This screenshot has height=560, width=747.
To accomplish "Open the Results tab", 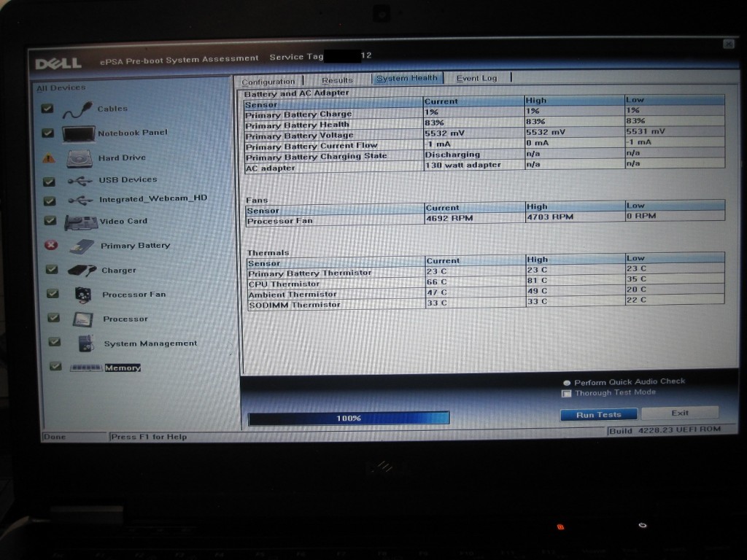I will pos(337,80).
